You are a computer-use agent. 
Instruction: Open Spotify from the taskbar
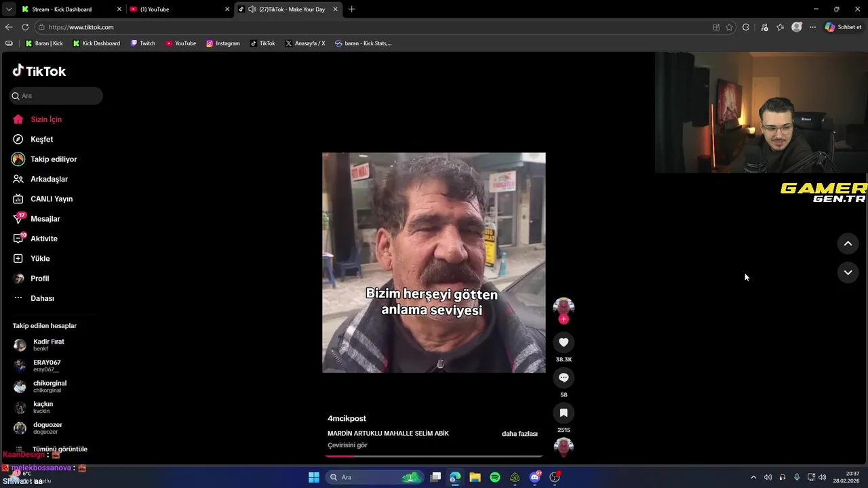pos(495,477)
